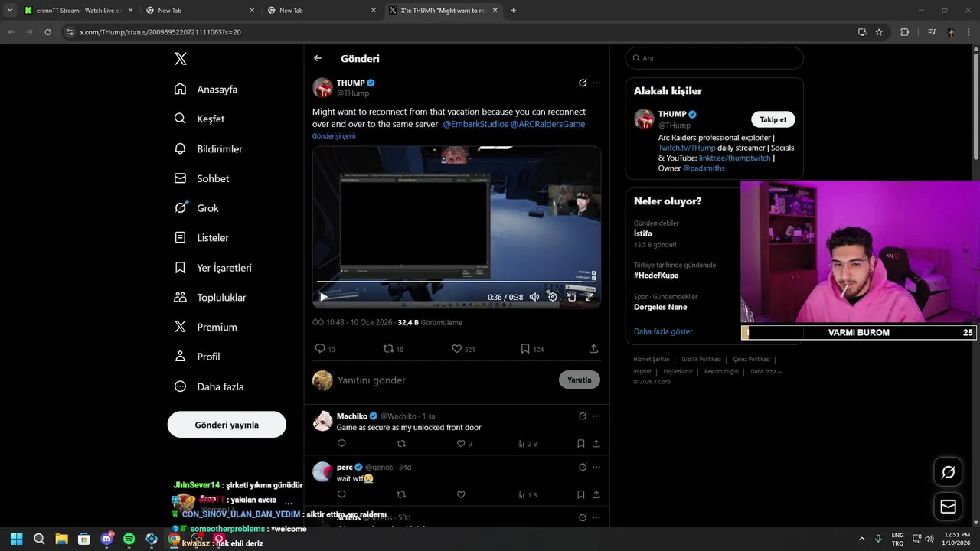Bookmark Machiko's reply
The height and width of the screenshot is (551, 980).
coord(581,444)
